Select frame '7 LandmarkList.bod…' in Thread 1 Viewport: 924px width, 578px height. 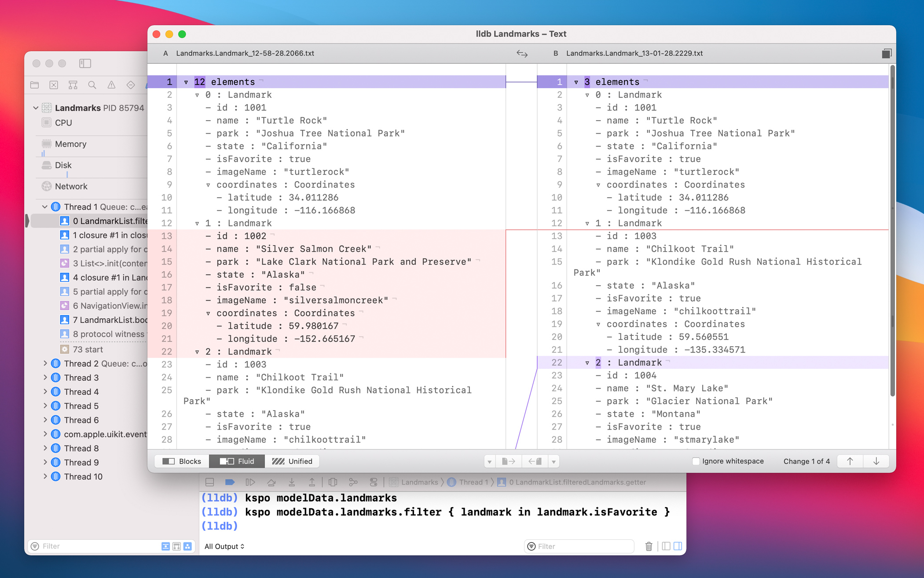point(103,320)
